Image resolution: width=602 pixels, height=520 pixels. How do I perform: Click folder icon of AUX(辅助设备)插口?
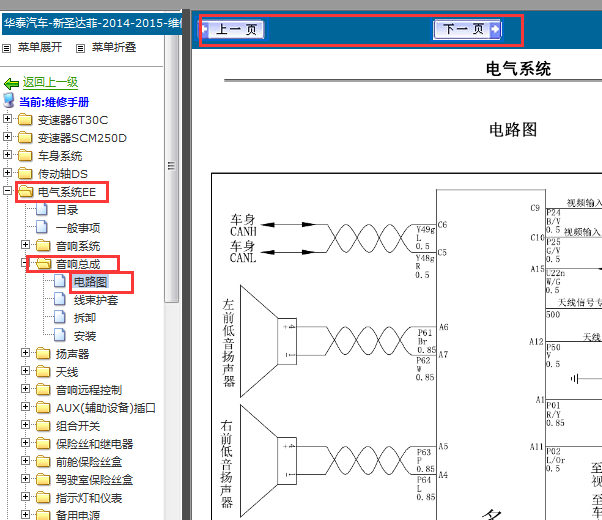[x=43, y=407]
